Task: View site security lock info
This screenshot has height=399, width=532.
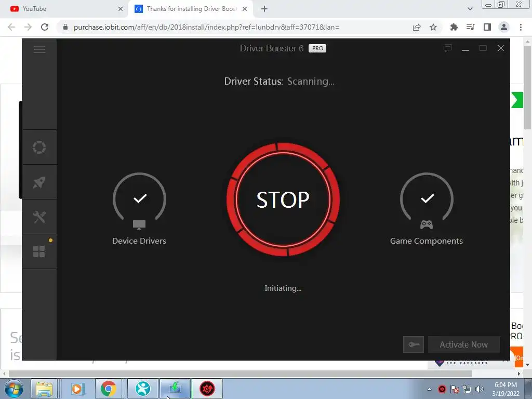Action: [x=65, y=27]
